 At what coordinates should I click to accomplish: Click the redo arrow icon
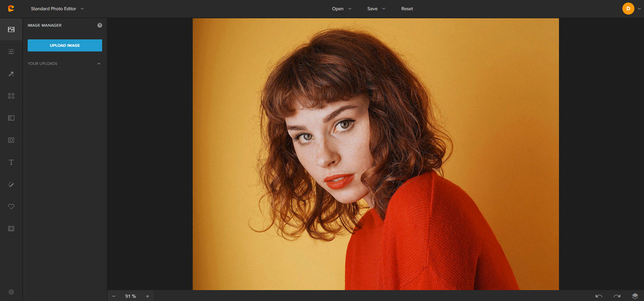[617, 296]
